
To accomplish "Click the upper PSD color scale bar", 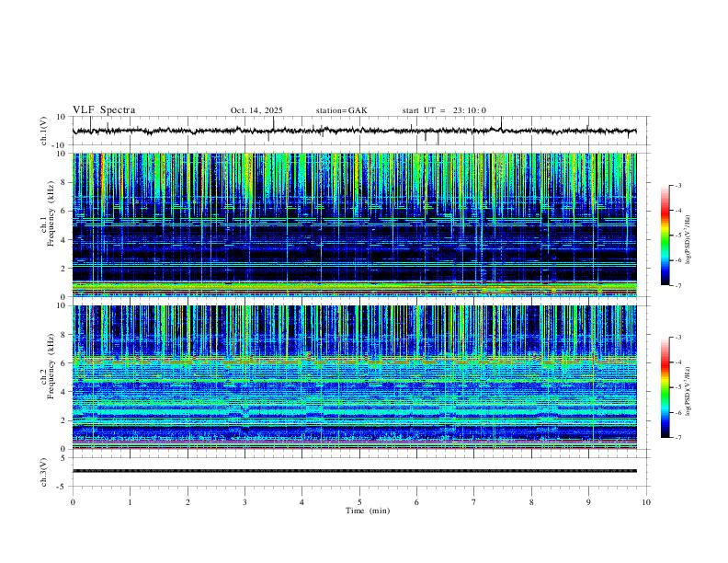I will coord(665,236).
